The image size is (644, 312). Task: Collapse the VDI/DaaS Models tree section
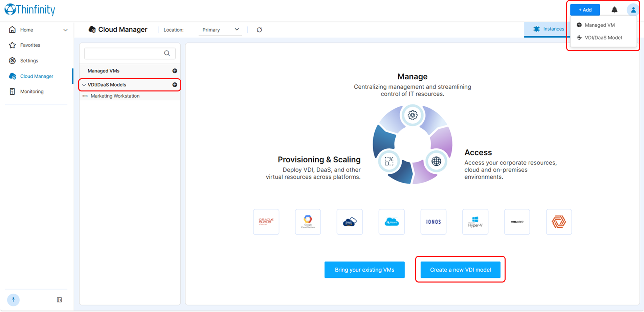click(84, 85)
